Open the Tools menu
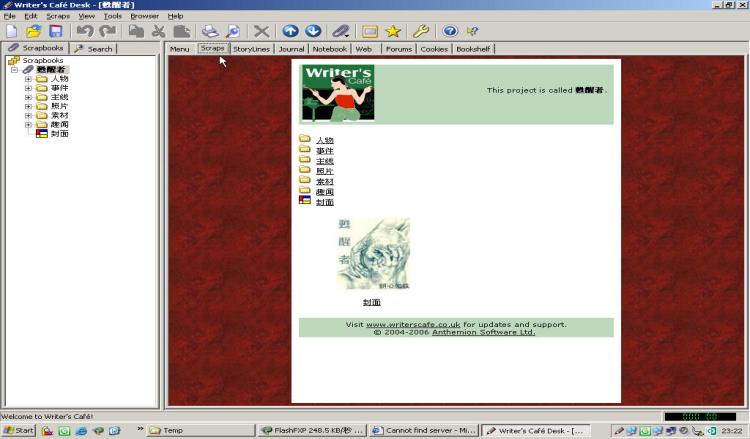Screen dimensions: 750x439 [x=113, y=16]
